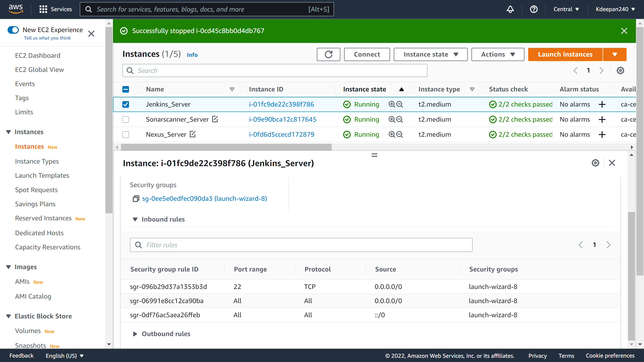Open instance ID i-01fc9de22c398f786 link

[x=281, y=104]
